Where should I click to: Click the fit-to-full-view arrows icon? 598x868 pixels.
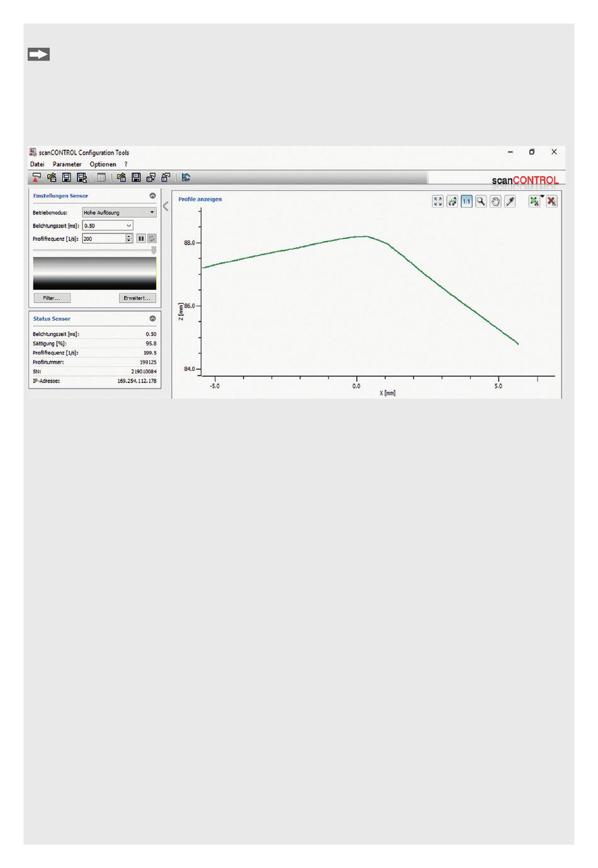pos(437,201)
